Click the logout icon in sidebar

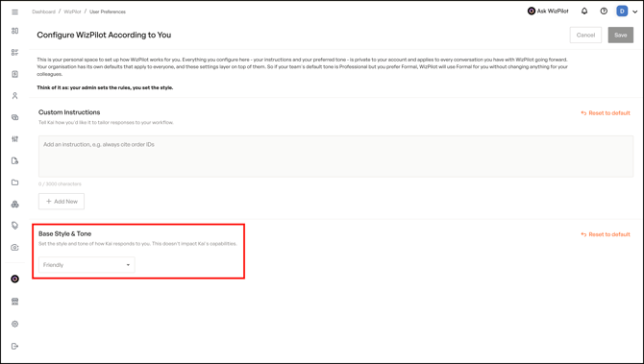pyautogui.click(x=14, y=346)
